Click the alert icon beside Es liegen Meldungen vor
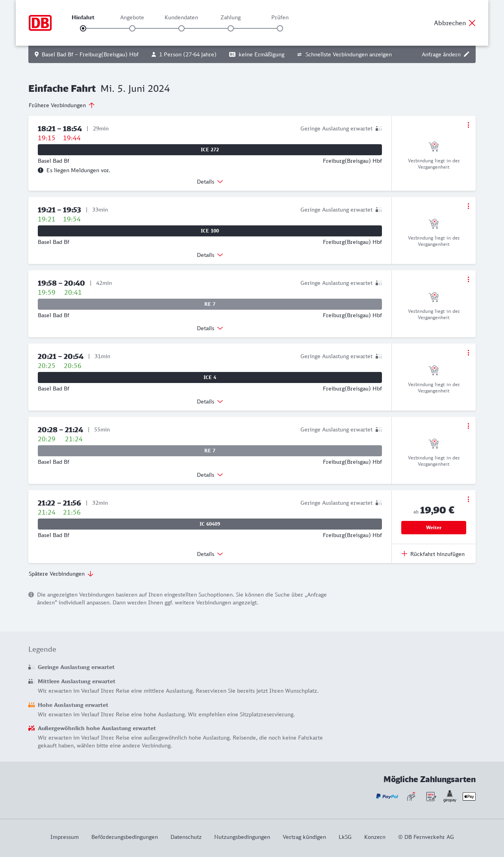This screenshot has width=504, height=857. (x=41, y=170)
